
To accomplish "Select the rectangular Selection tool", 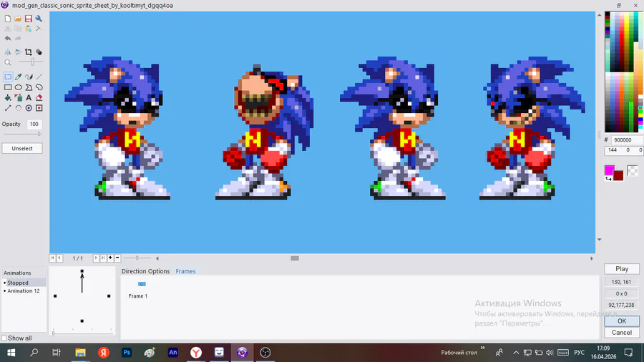I will tap(8, 77).
